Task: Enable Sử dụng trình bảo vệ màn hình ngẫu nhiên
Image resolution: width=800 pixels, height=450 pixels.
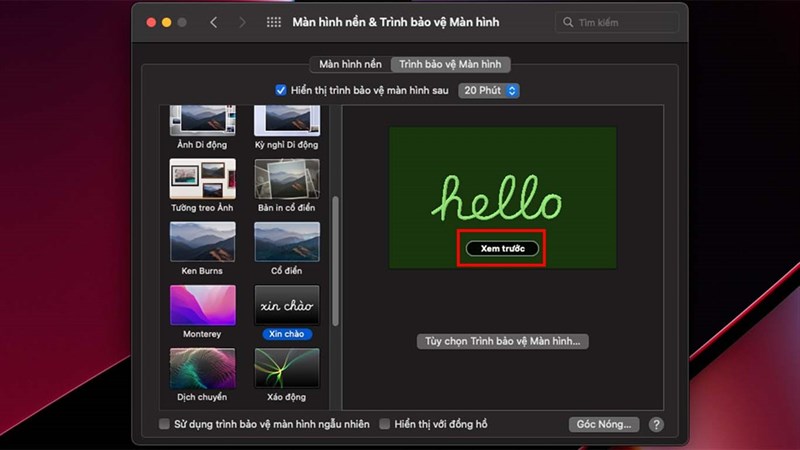Action: tap(165, 424)
